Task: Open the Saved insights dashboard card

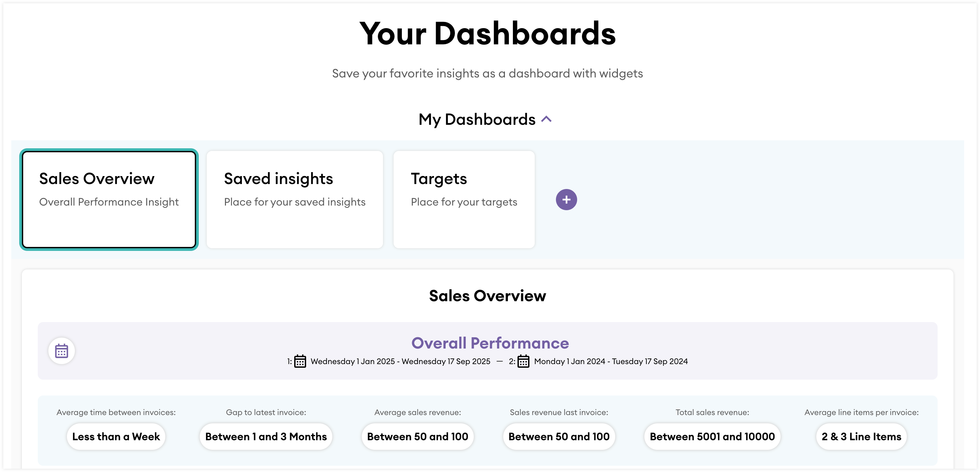Action: click(295, 200)
